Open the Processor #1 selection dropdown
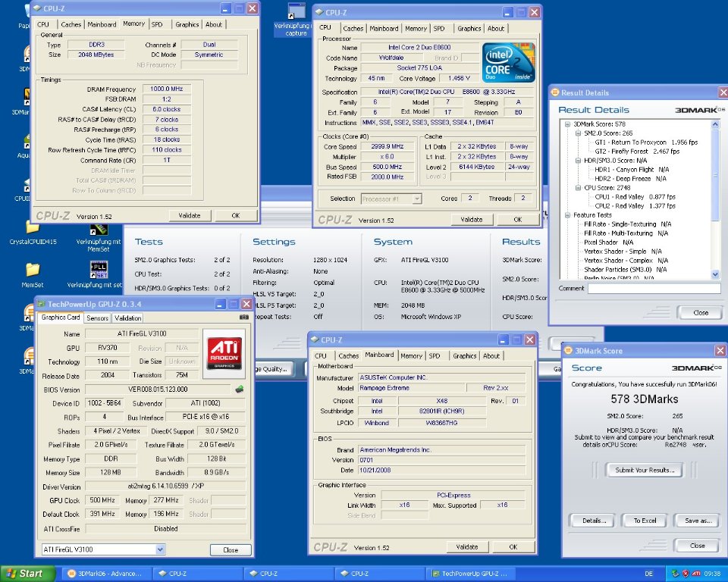 (x=417, y=199)
